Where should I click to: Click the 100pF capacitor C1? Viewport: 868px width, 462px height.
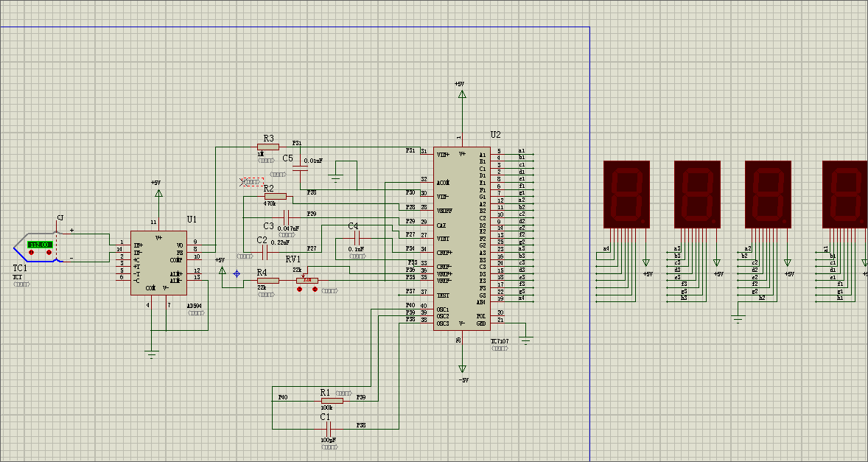pos(328,428)
